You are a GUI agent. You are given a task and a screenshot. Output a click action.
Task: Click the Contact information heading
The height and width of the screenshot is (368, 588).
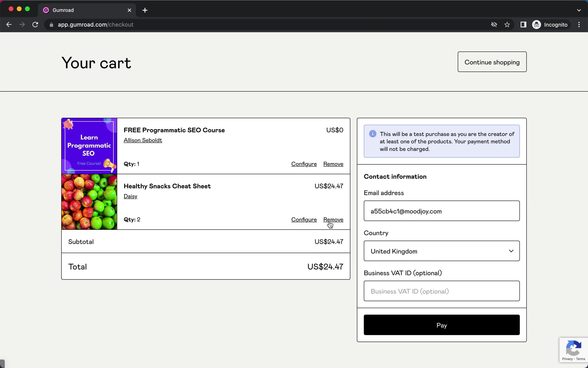pyautogui.click(x=395, y=176)
